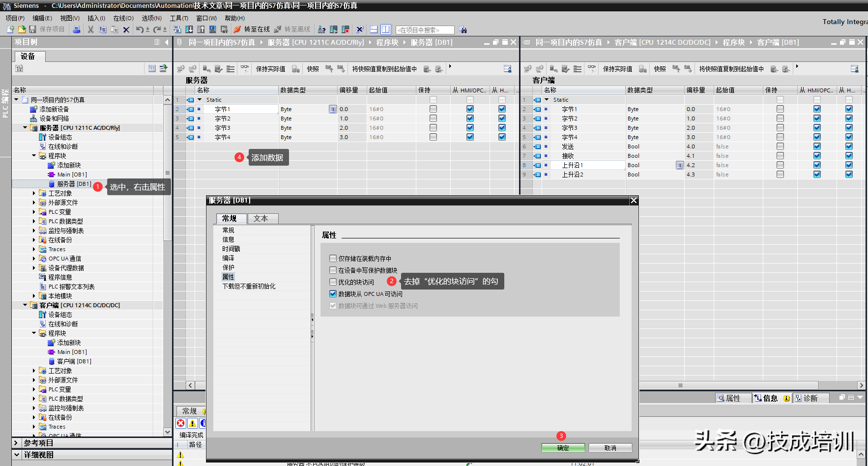Expand the 参考项目 panel

pyautogui.click(x=16, y=443)
